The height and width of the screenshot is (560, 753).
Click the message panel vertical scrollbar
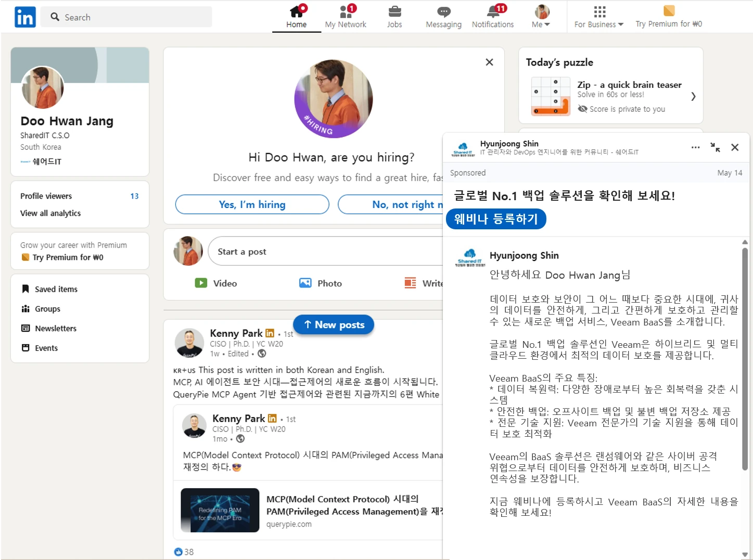coord(745,359)
